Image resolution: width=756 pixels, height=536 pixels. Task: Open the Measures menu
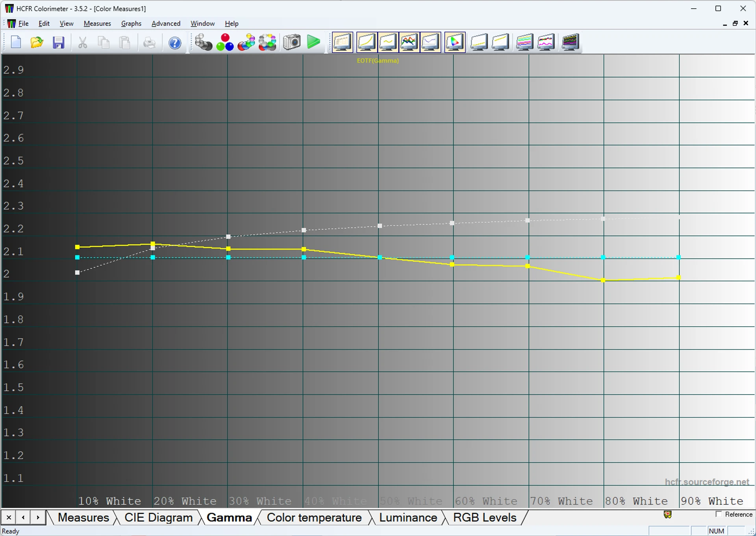tap(97, 24)
